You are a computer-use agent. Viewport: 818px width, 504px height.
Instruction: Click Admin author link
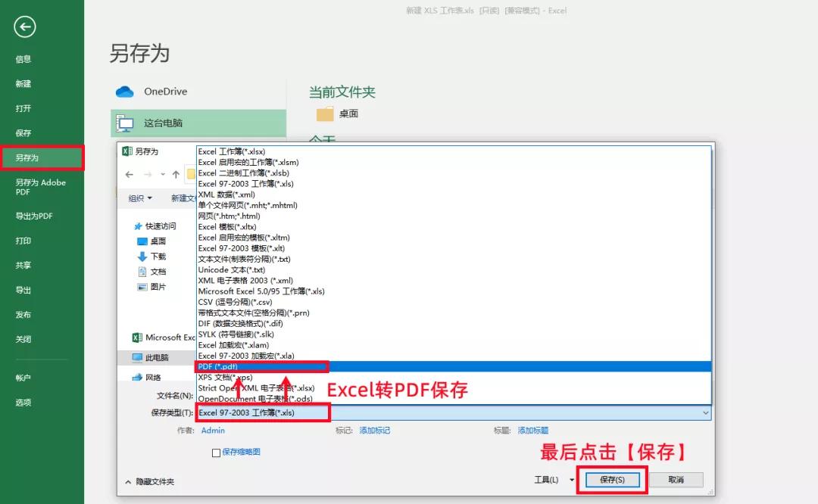click(213, 431)
